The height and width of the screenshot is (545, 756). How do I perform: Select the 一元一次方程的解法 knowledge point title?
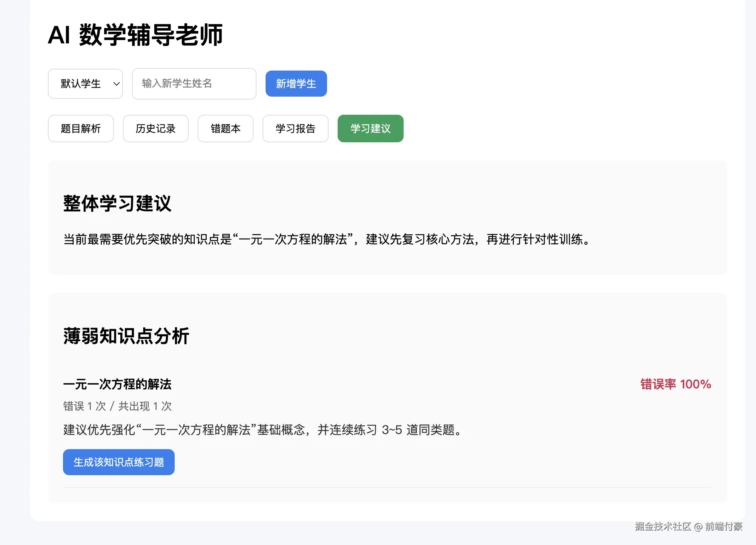click(117, 384)
